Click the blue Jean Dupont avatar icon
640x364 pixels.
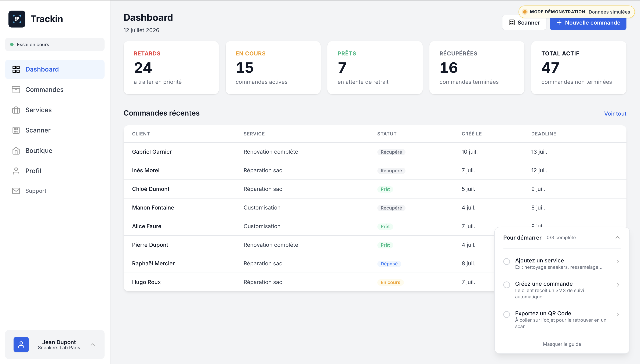click(x=21, y=345)
